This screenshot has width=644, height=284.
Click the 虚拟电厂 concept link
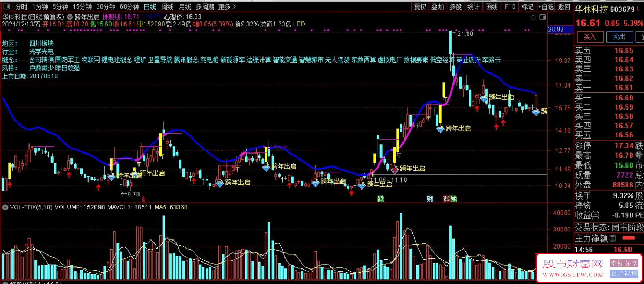point(389,60)
